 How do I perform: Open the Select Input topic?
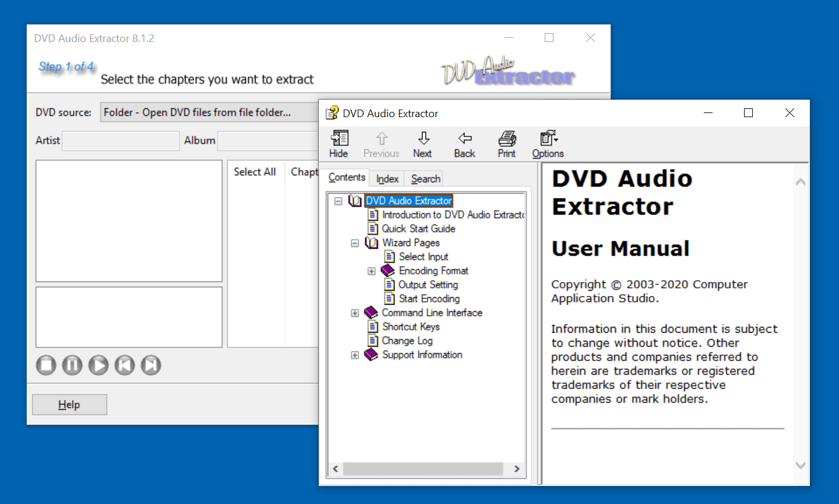(424, 256)
